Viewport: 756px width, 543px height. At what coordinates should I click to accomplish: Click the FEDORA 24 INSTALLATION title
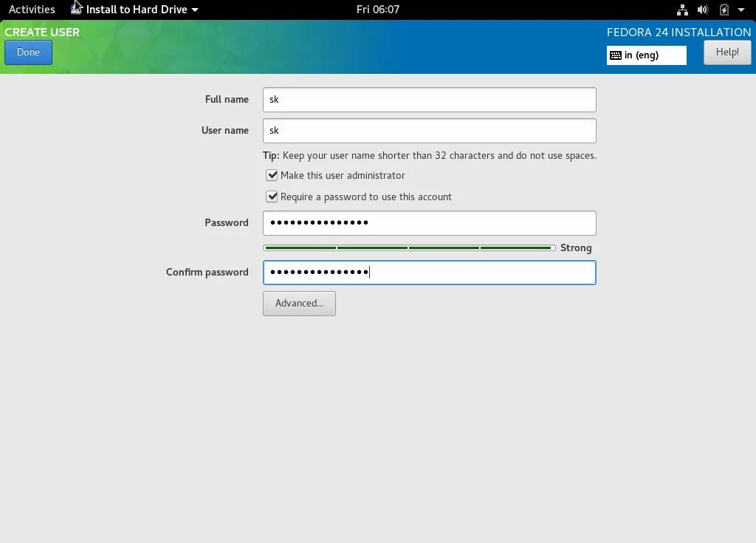678,33
